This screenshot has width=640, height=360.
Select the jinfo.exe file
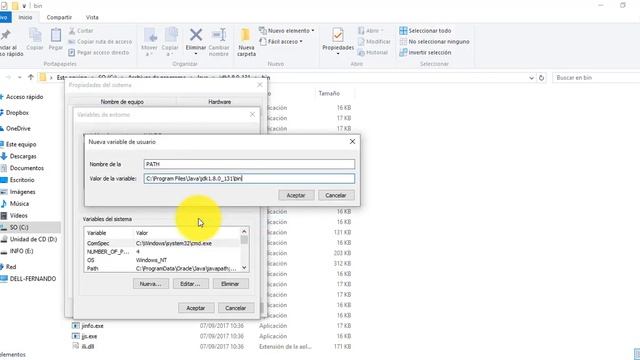[93, 326]
